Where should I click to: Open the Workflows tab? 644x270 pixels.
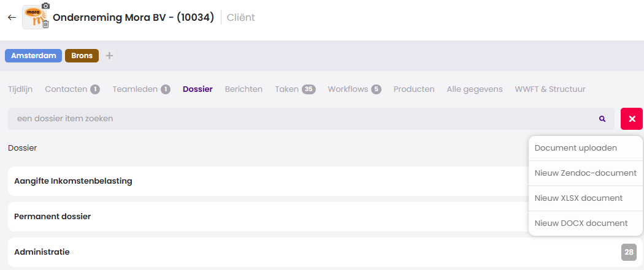click(348, 89)
